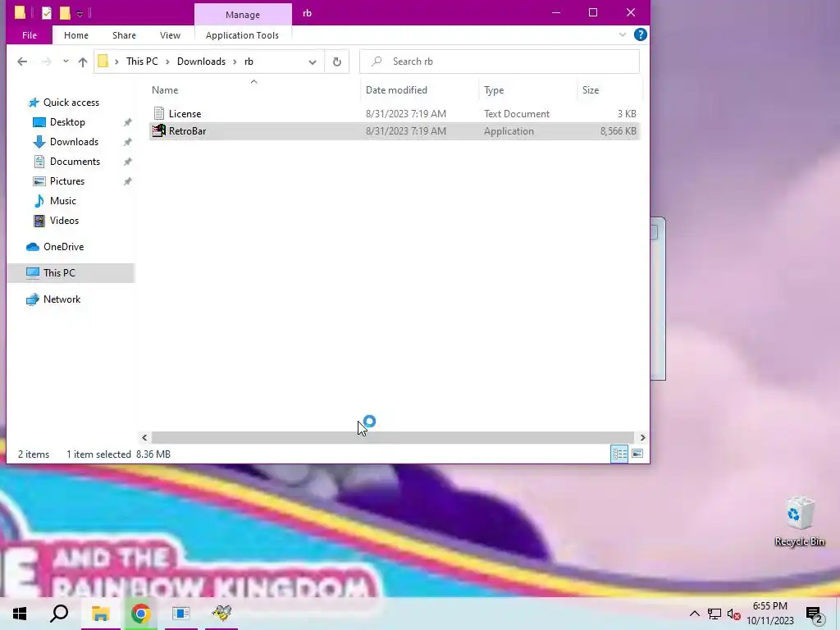Select the Manage contextual tab

click(243, 15)
